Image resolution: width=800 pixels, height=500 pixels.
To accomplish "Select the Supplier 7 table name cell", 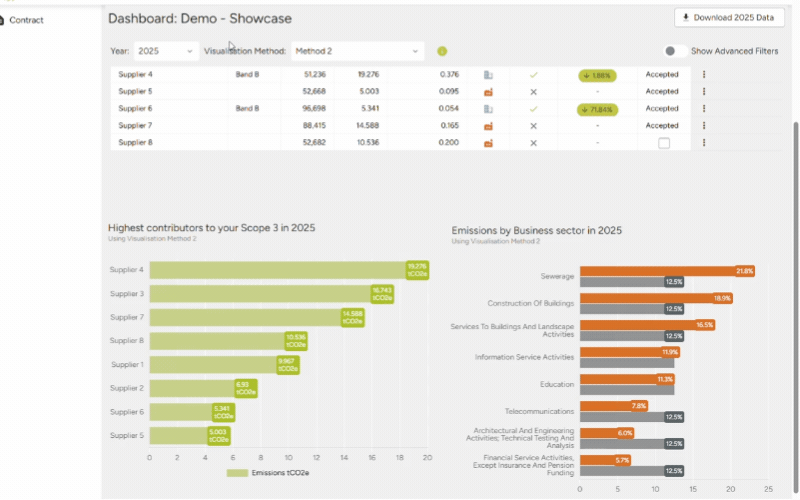I will [x=135, y=126].
